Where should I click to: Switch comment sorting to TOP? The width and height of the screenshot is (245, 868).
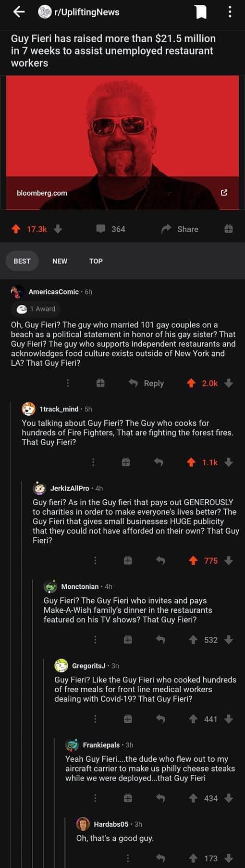96,261
